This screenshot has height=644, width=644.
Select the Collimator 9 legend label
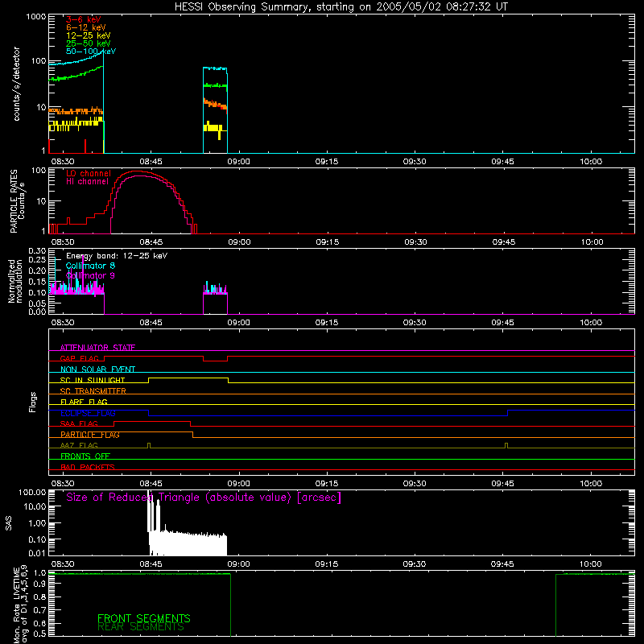[90, 275]
